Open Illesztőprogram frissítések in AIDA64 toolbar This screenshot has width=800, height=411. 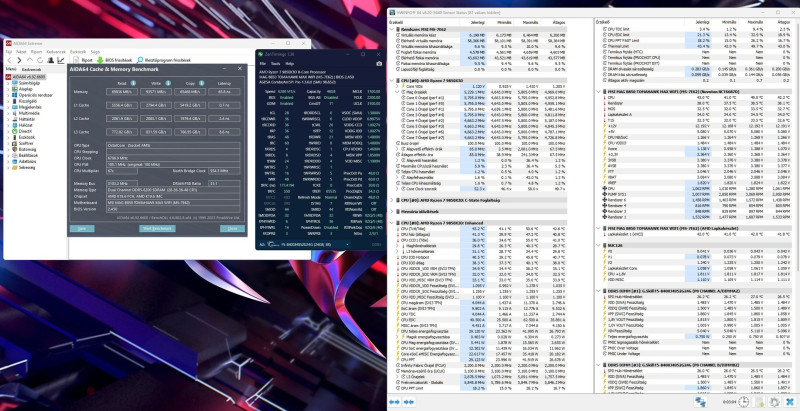tap(163, 60)
